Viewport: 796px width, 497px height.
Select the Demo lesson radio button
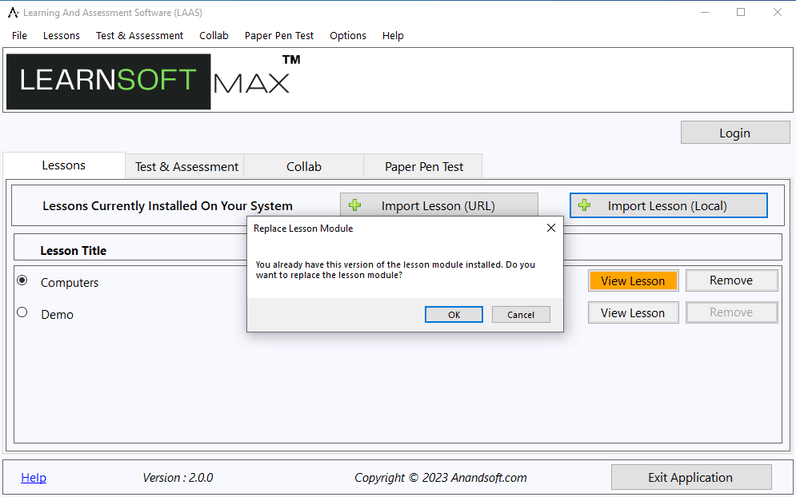tap(22, 312)
